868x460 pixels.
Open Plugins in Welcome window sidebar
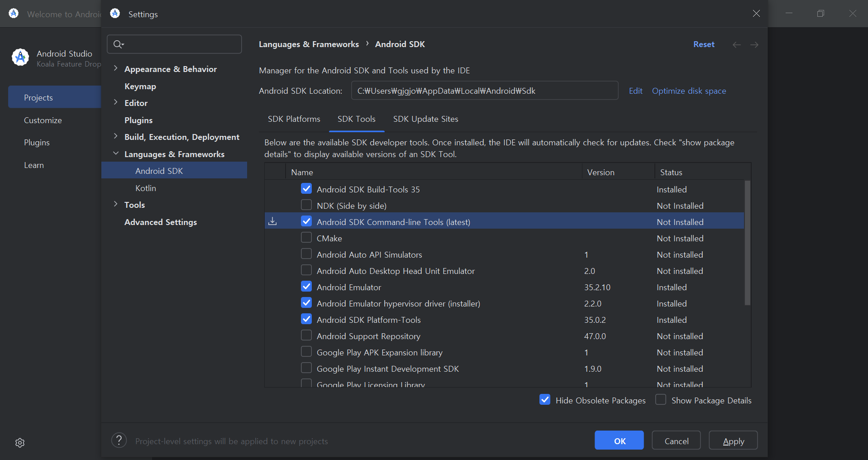pyautogui.click(x=37, y=142)
